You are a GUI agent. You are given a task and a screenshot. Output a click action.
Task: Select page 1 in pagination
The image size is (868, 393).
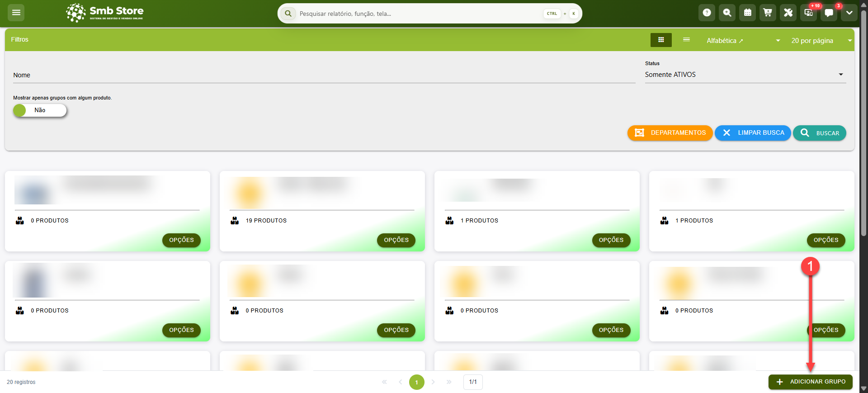coord(417,382)
